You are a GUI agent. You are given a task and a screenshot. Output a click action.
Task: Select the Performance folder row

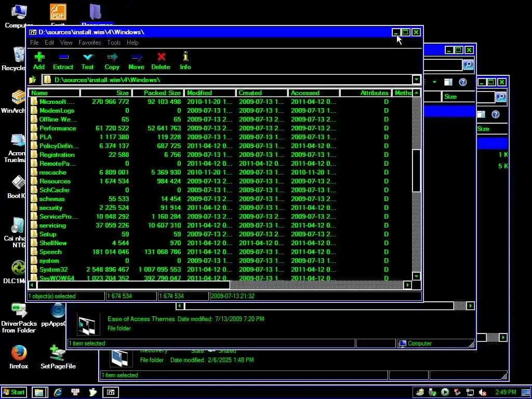tap(220, 128)
